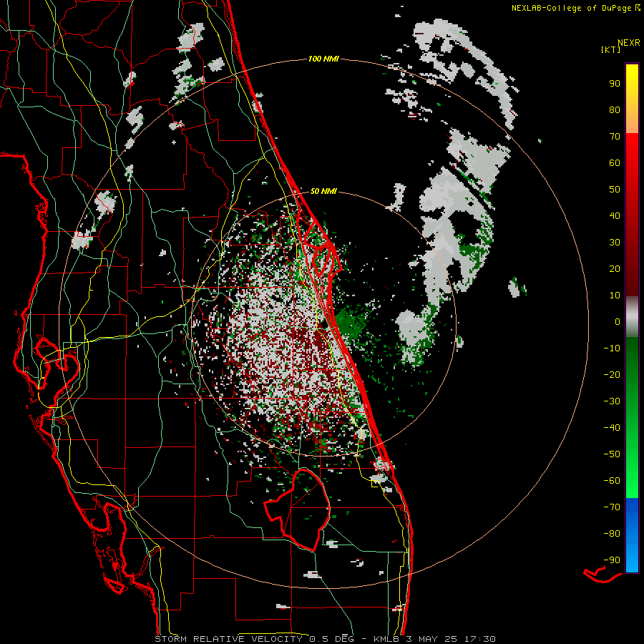
Task: Click the gray zero-velocity segment of the color bar
Action: tap(632, 317)
